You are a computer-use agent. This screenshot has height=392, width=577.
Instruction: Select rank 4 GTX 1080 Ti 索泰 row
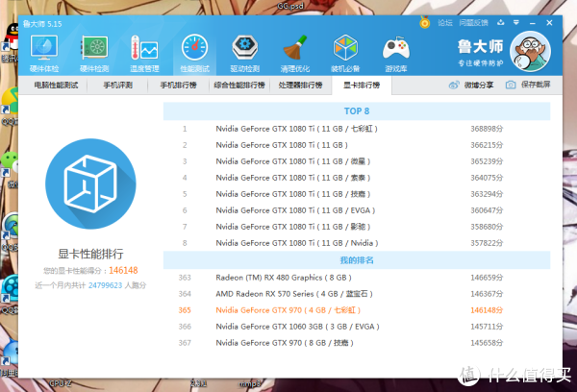[357, 178]
